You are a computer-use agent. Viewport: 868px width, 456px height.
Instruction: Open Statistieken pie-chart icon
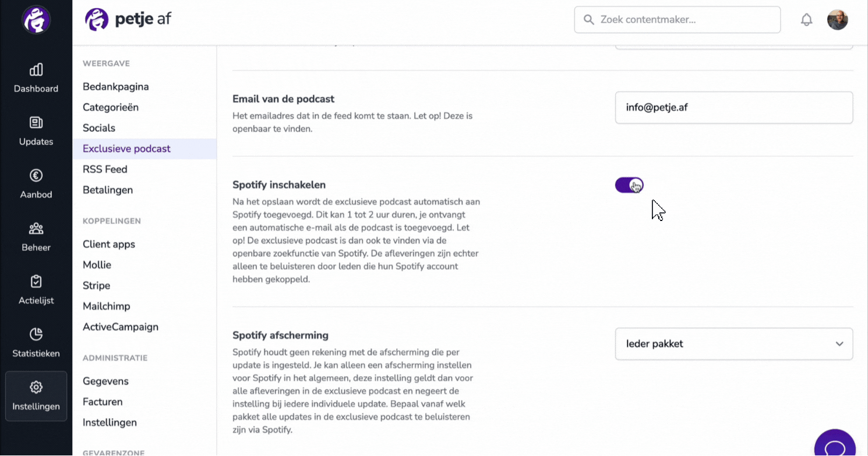(36, 334)
